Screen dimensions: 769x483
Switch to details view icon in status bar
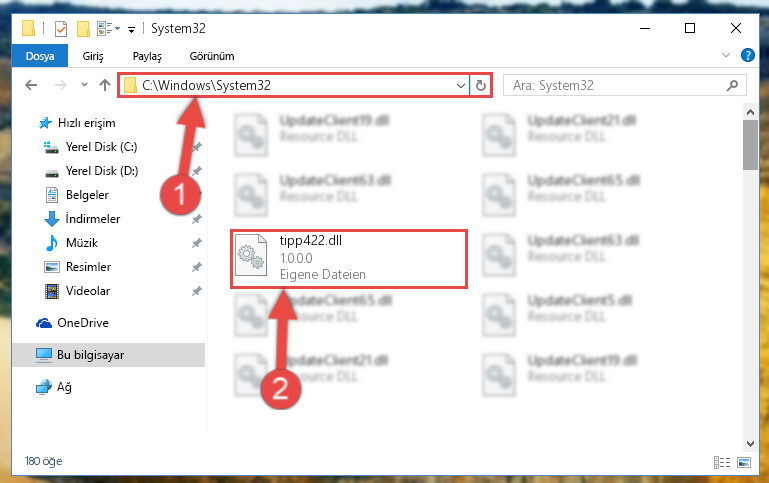coord(721,462)
